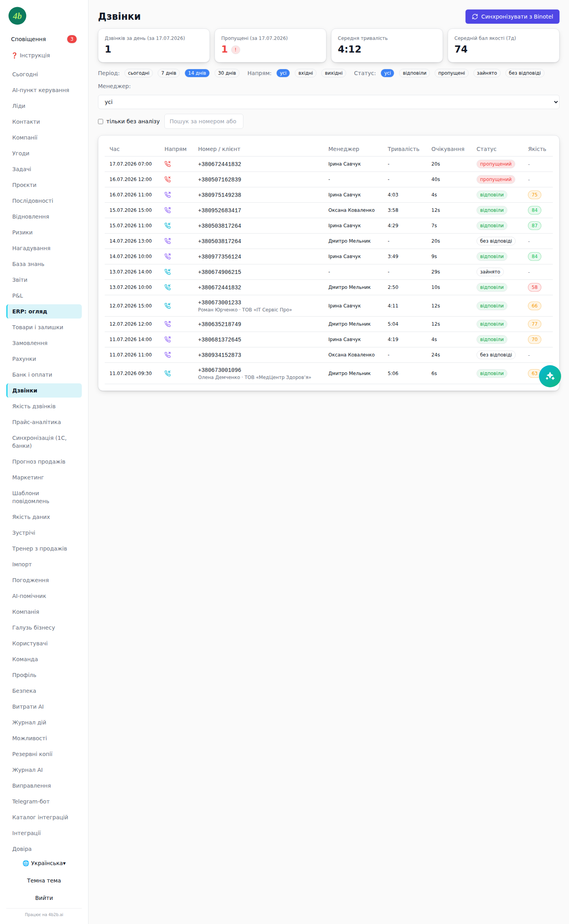Filter status by "відповіли"
The height and width of the screenshot is (924, 569).
tap(415, 73)
